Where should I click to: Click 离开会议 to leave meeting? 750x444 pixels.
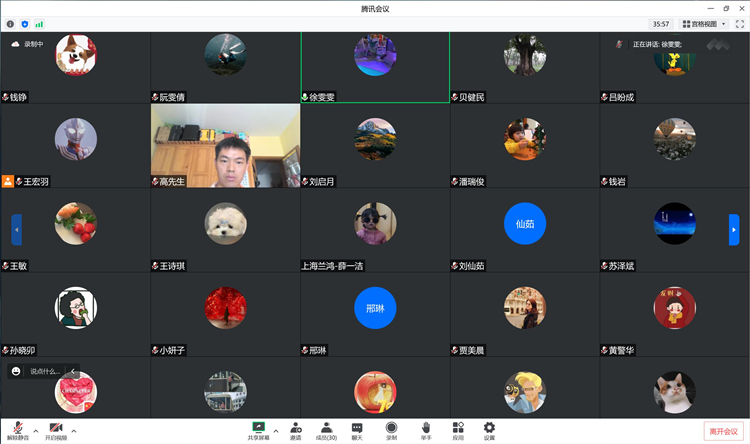coord(723,431)
